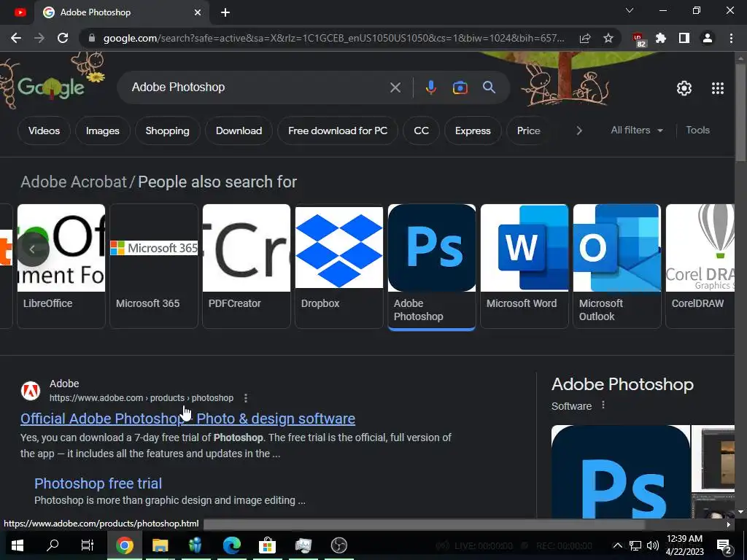Screen dimensions: 747x560
Task: Start voice search with microphone icon
Action: tap(430, 87)
